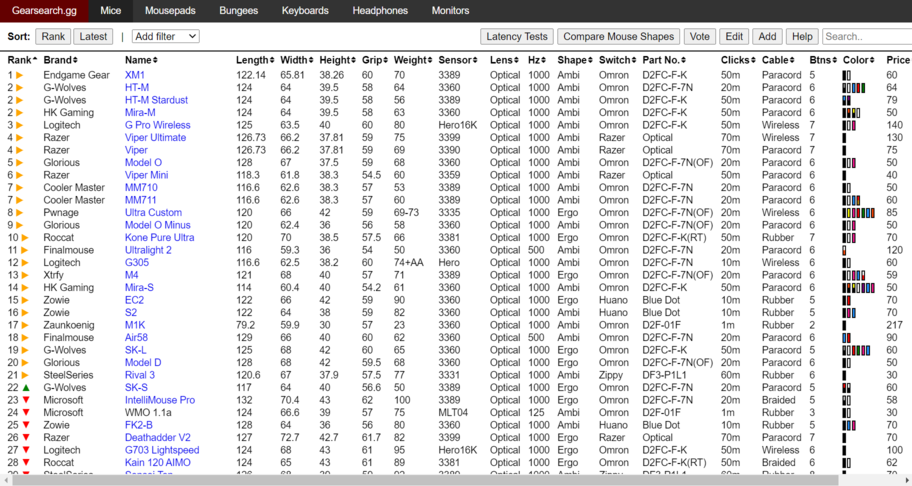
Task: Sort by Weight column header
Action: [414, 60]
